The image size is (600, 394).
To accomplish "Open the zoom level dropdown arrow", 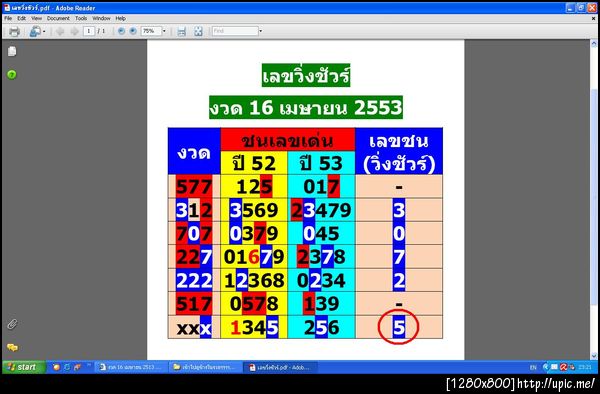I will 164,31.
